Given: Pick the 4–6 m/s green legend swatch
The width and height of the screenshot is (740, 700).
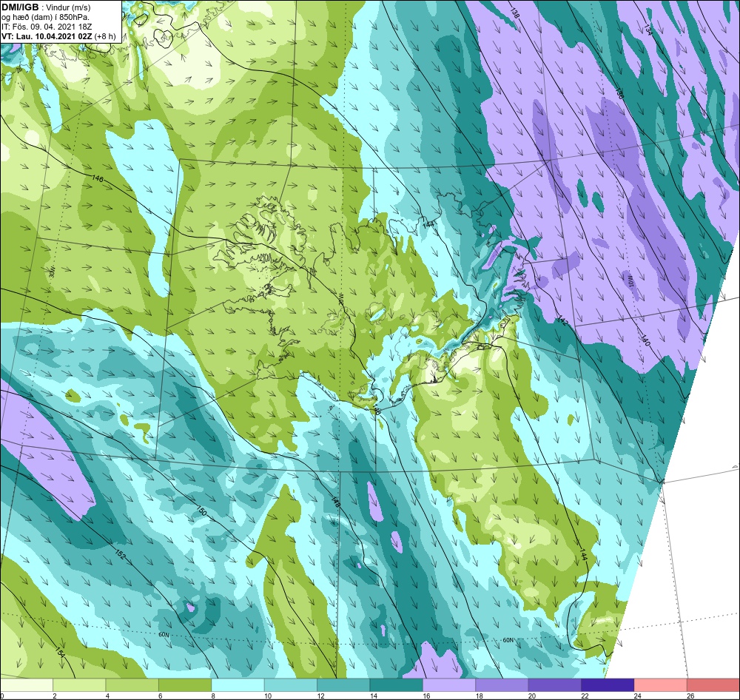Looking at the screenshot, I should [x=132, y=684].
